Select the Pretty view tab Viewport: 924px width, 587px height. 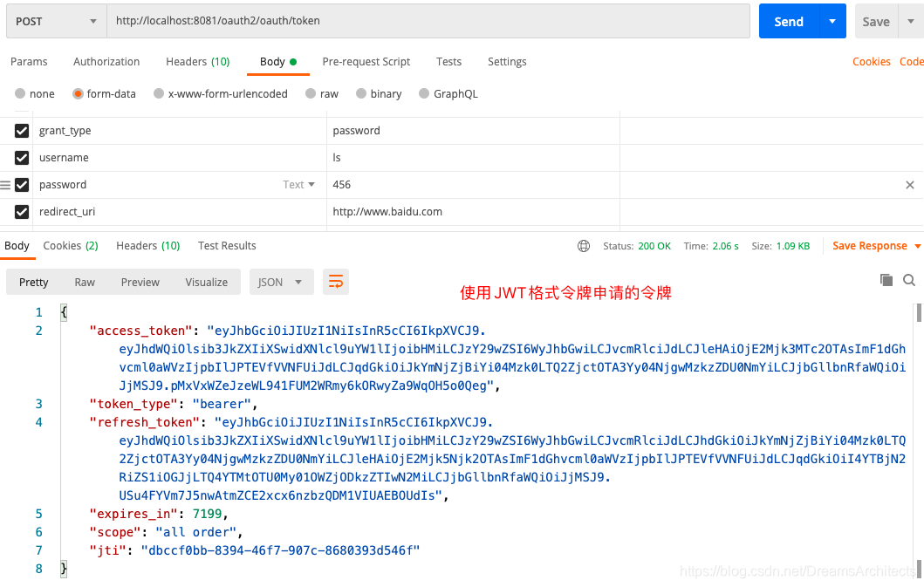tap(33, 283)
